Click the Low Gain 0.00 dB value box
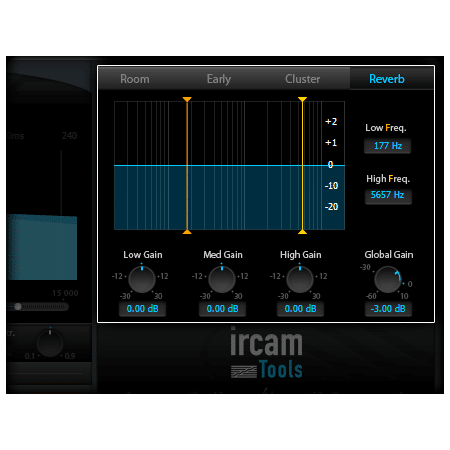Screen dimensions: 450x450 (x=142, y=309)
